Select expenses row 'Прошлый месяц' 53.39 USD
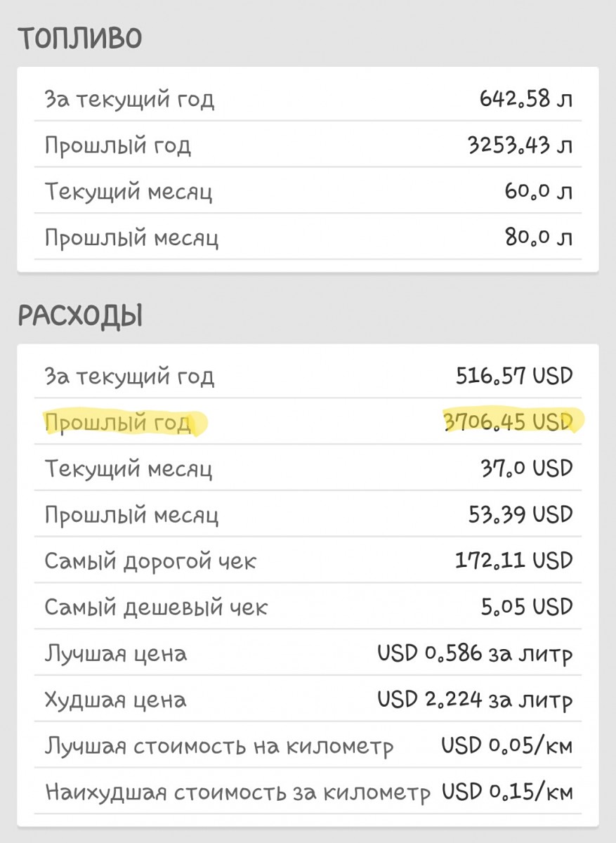This screenshot has height=843, width=616. [x=308, y=515]
